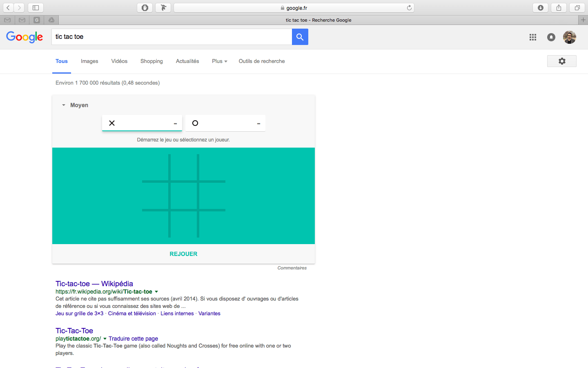Open the pinned G tab
This screenshot has height=368, width=588.
(37, 20)
